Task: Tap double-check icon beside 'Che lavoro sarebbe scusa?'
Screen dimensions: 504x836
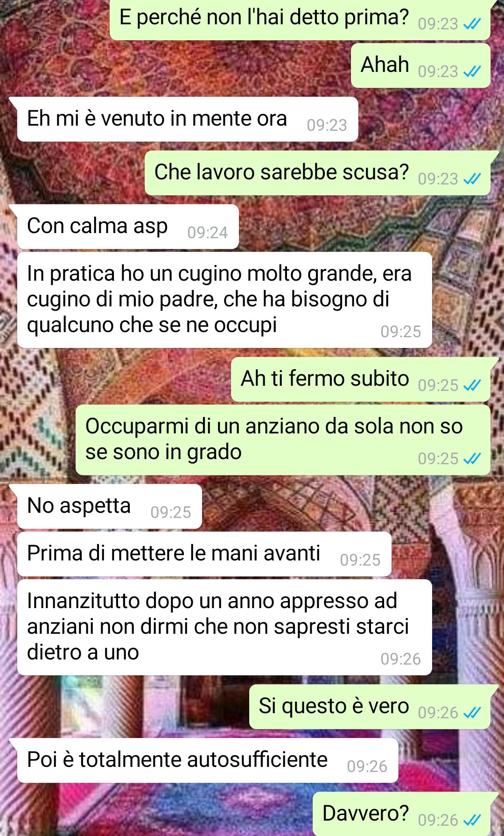Action: [x=472, y=179]
